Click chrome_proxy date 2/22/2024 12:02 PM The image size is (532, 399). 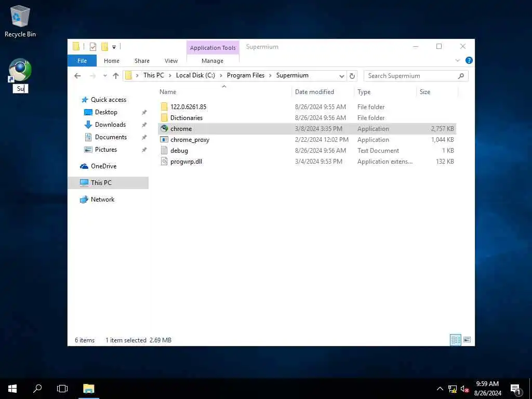point(322,139)
